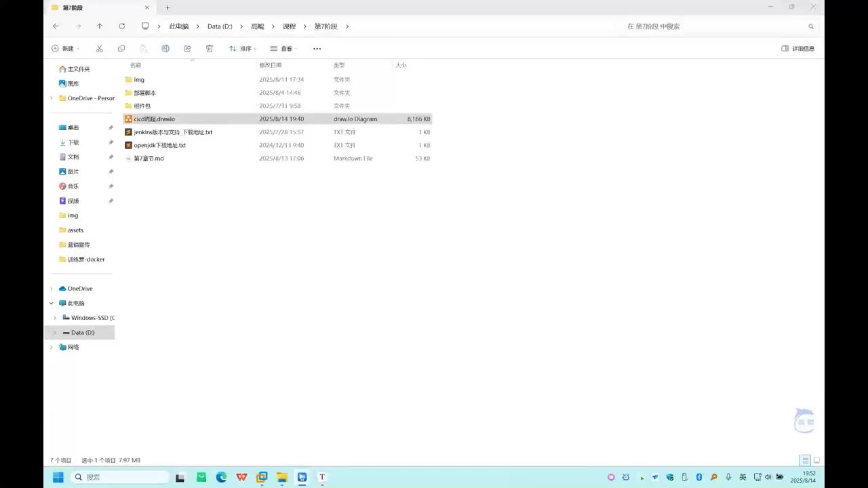Screen dimensions: 868x488
Task: Click the Bluetooth tray icon
Action: click(699, 477)
